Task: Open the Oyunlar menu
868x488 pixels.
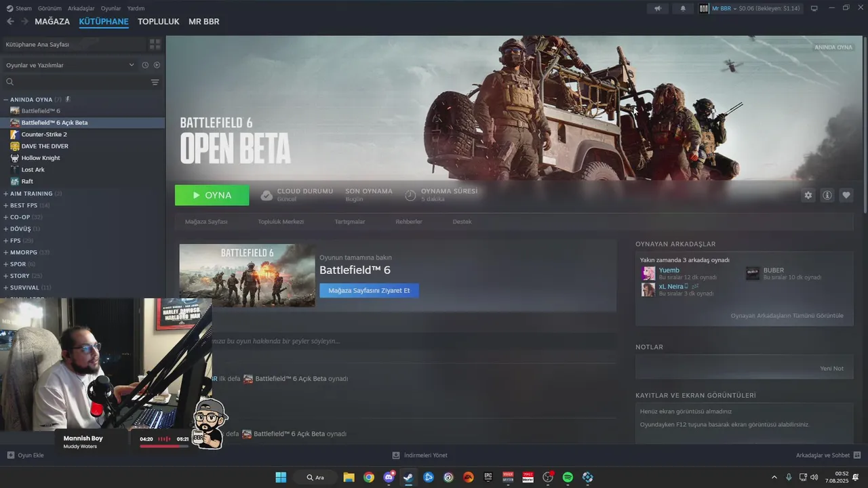Action: click(111, 8)
